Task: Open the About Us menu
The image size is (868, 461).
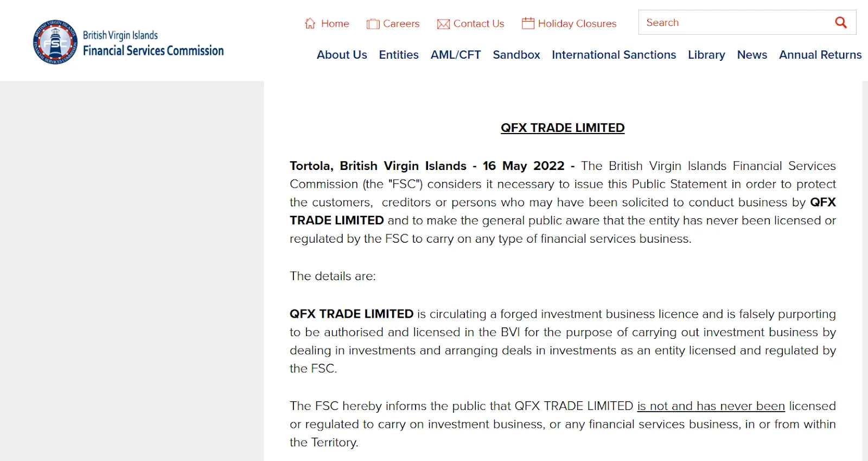Action: click(342, 55)
